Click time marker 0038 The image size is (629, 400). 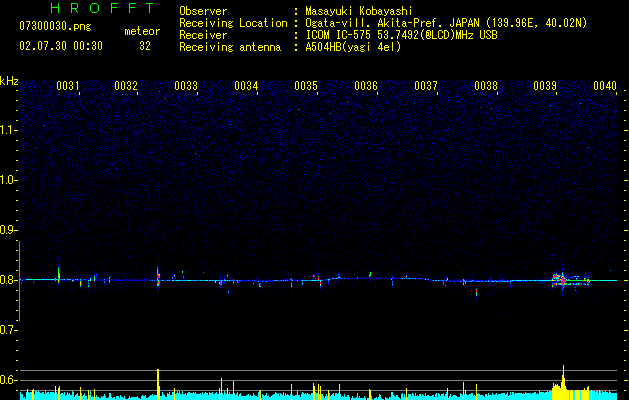(486, 86)
